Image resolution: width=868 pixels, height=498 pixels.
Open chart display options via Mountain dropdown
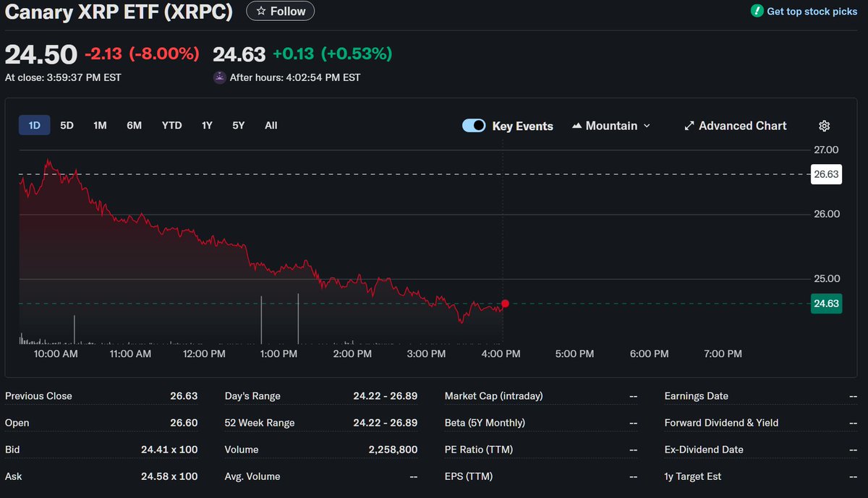(x=611, y=125)
